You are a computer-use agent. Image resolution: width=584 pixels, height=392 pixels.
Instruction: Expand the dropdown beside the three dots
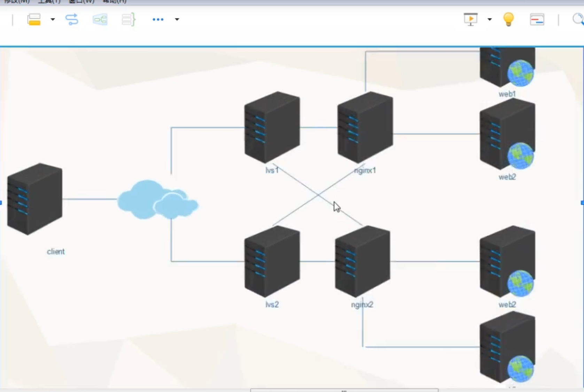click(177, 19)
